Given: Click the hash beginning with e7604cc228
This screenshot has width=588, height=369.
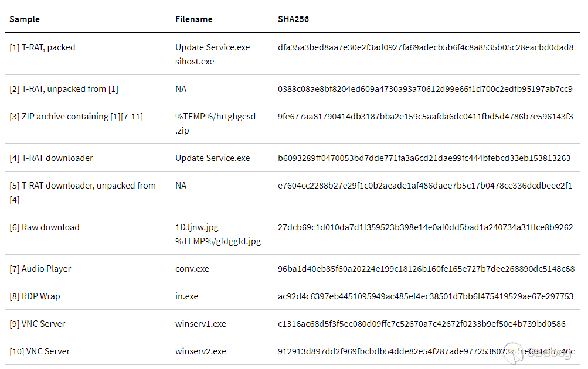Looking at the screenshot, I should click(425, 186).
